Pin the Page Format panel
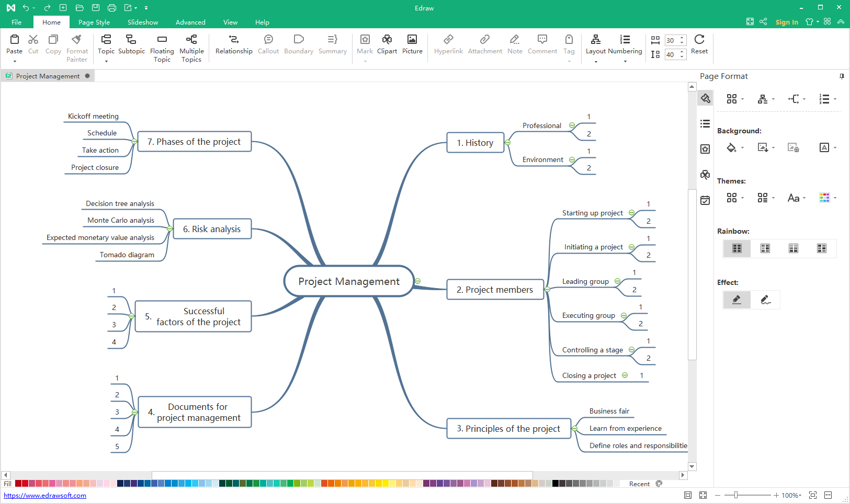Screen dimensions: 850x504 click(x=842, y=76)
